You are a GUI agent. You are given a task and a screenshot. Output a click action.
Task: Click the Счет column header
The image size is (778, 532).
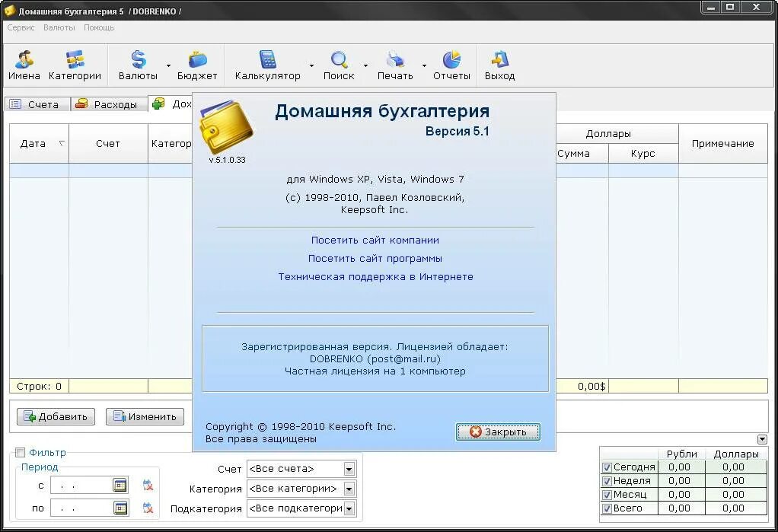pos(108,143)
